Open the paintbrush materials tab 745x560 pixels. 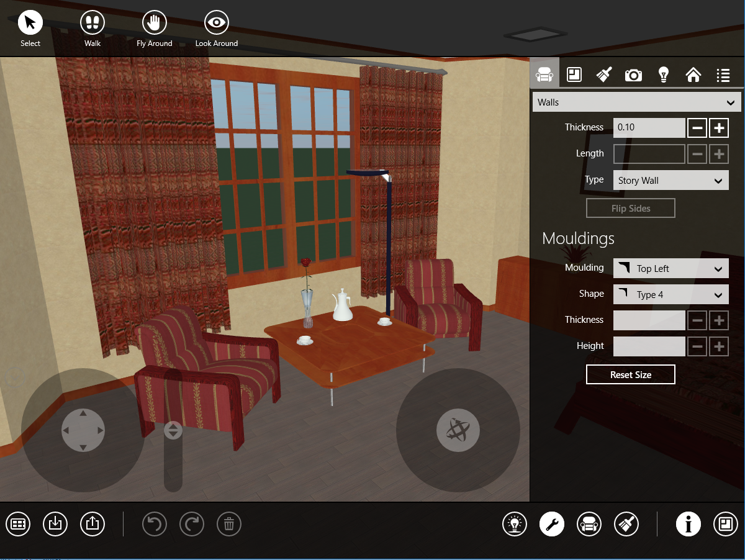click(x=603, y=75)
